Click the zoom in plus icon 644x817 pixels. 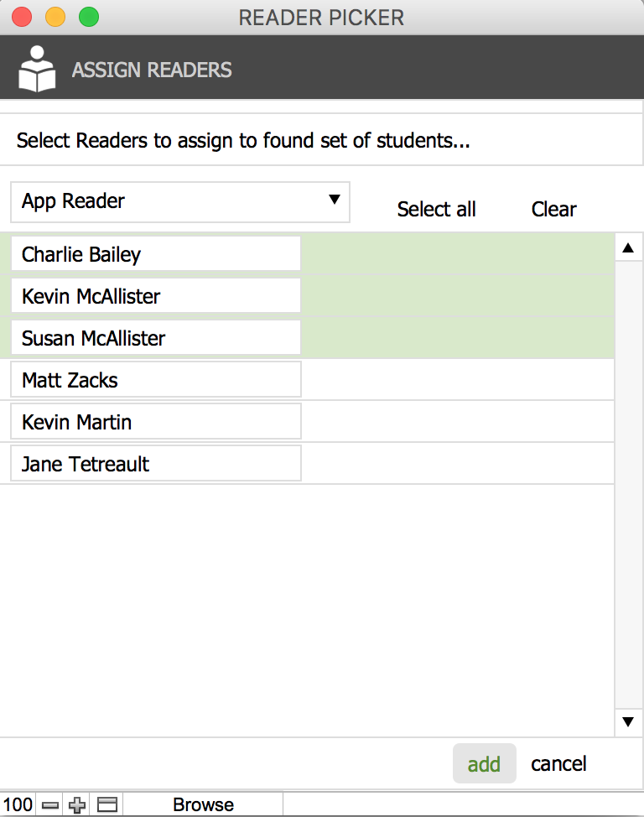point(77,805)
